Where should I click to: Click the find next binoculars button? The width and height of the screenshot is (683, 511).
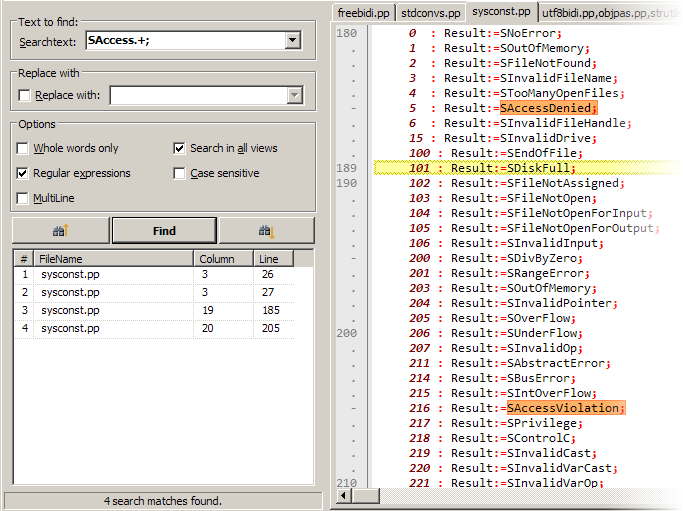tap(266, 231)
